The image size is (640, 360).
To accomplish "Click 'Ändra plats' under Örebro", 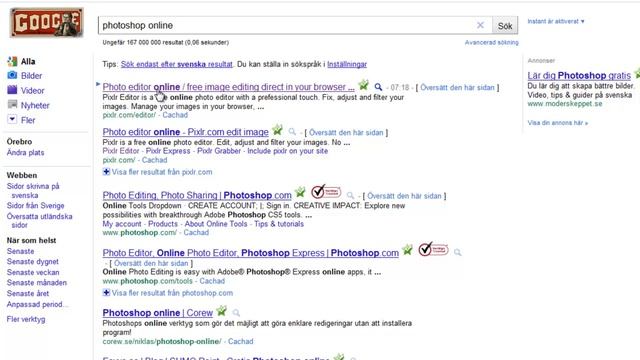I will point(25,153).
